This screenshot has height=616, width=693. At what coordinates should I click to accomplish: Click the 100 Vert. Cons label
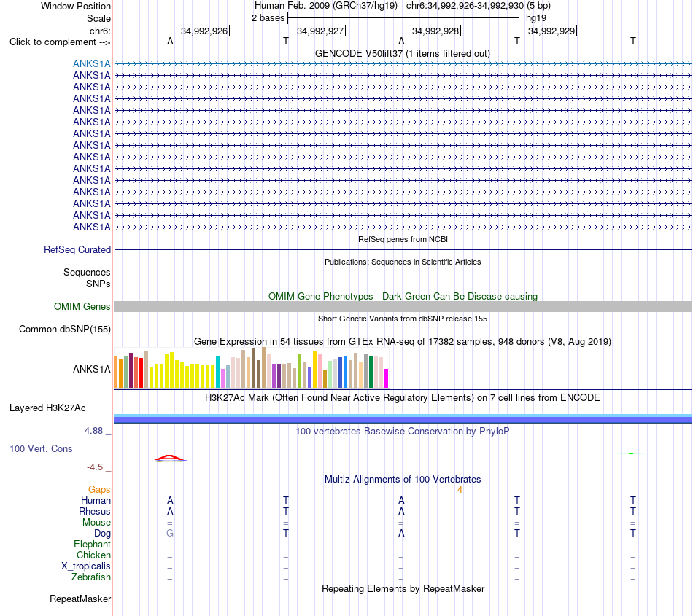coord(41,448)
